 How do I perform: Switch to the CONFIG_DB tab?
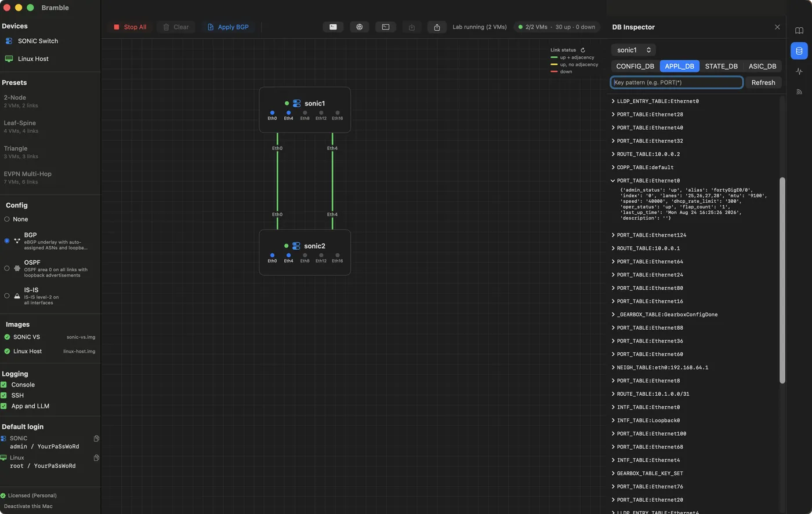click(635, 66)
